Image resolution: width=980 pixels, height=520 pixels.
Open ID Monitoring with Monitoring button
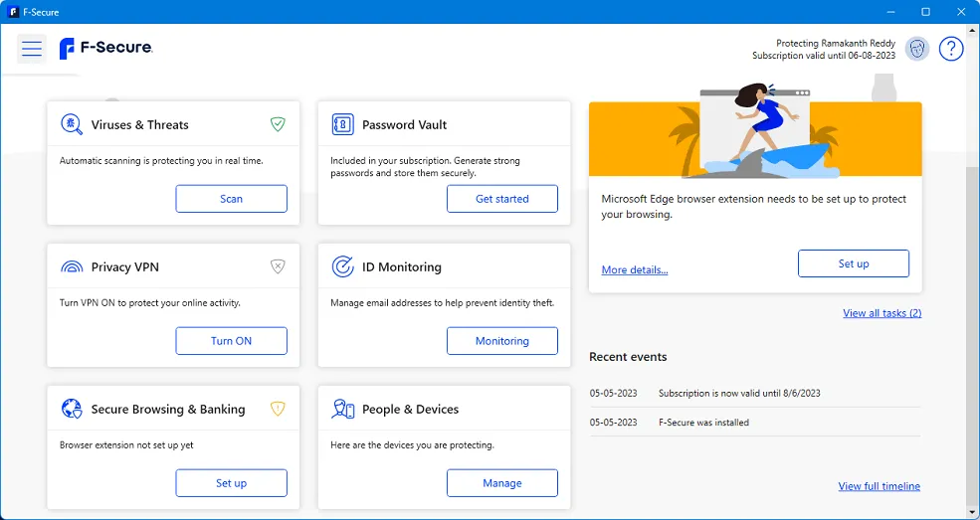(501, 341)
